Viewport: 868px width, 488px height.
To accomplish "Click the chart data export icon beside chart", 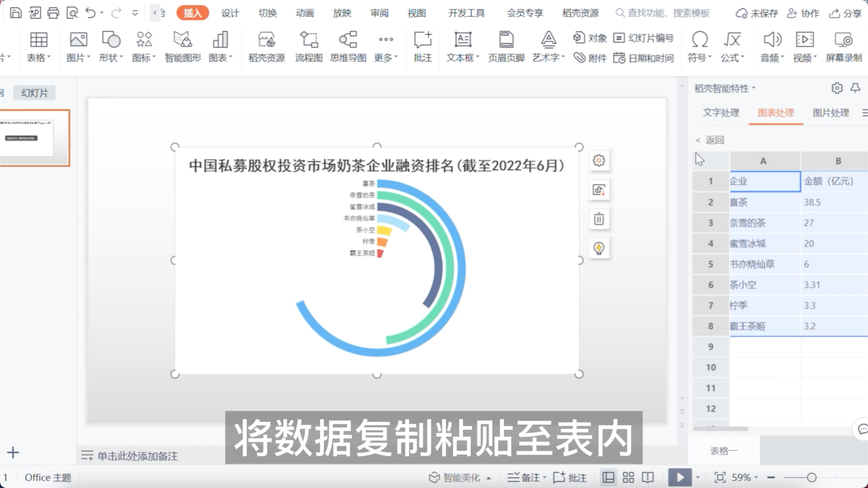I will pyautogui.click(x=599, y=190).
